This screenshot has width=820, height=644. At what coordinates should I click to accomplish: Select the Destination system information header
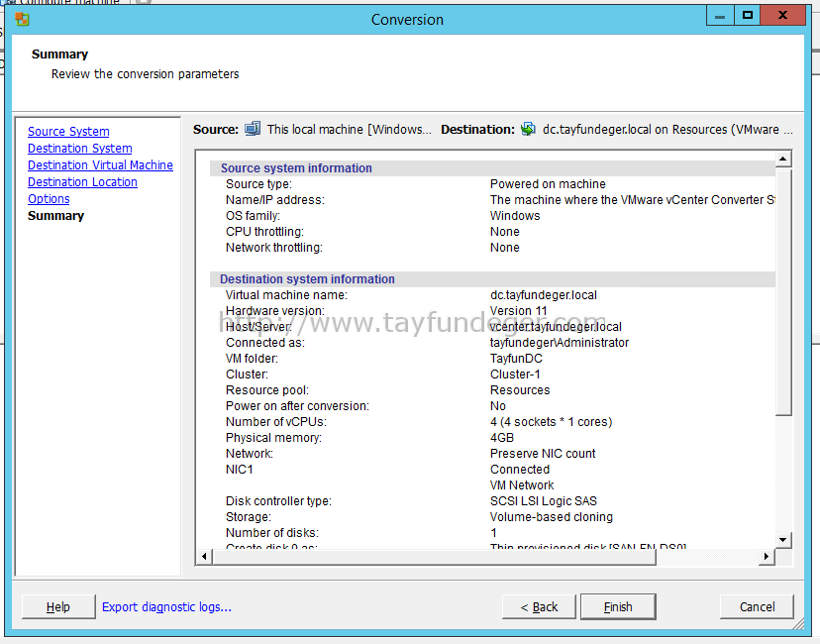(307, 278)
